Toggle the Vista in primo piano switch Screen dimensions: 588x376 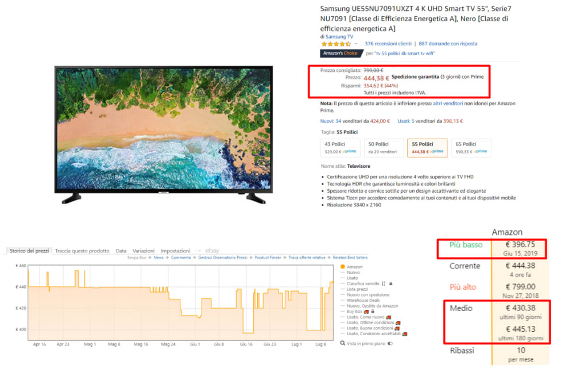(390, 343)
